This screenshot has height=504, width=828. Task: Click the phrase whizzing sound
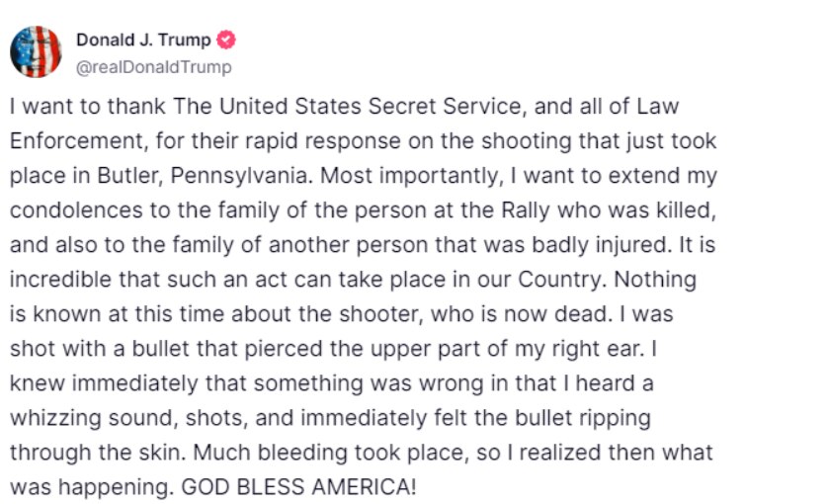click(x=92, y=418)
